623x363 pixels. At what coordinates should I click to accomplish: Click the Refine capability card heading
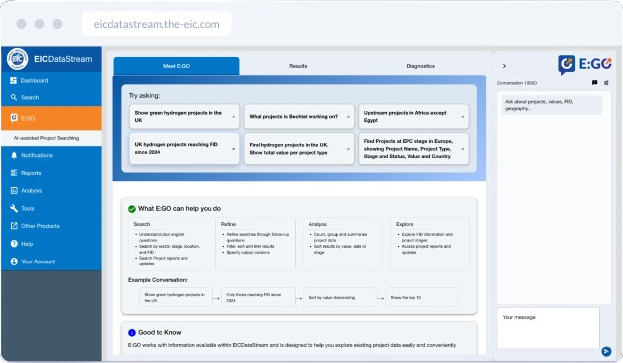point(228,224)
